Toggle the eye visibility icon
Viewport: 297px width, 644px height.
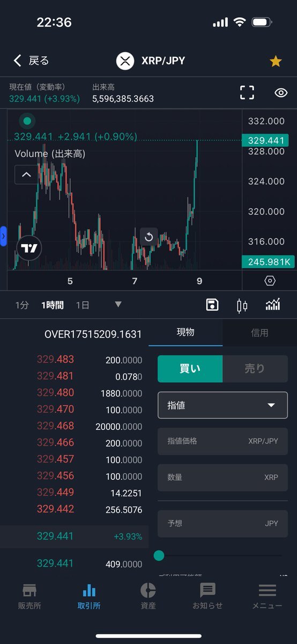tap(281, 92)
